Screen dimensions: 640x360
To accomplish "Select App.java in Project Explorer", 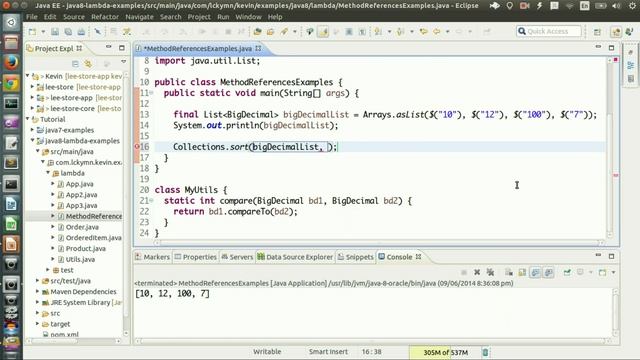I will (79, 184).
